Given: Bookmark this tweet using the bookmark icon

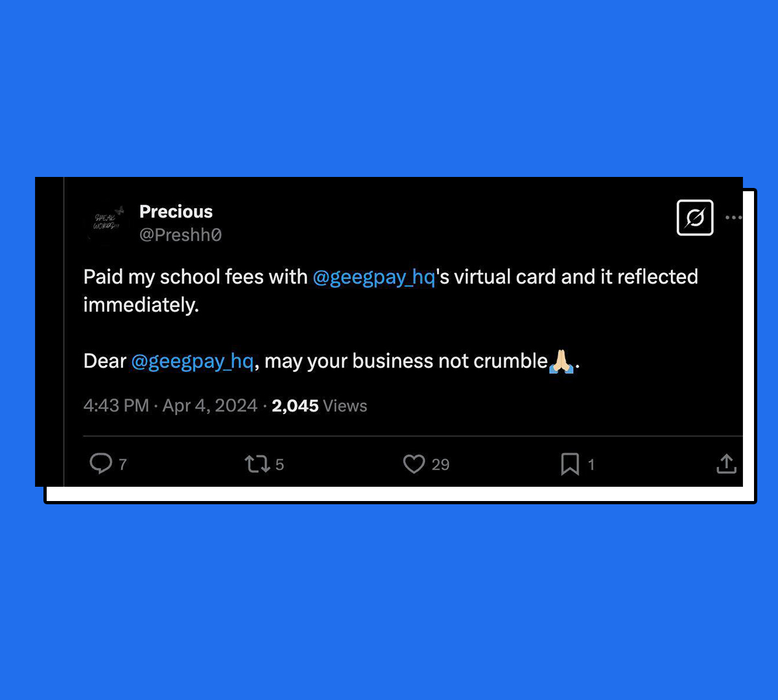Looking at the screenshot, I should point(570,464).
